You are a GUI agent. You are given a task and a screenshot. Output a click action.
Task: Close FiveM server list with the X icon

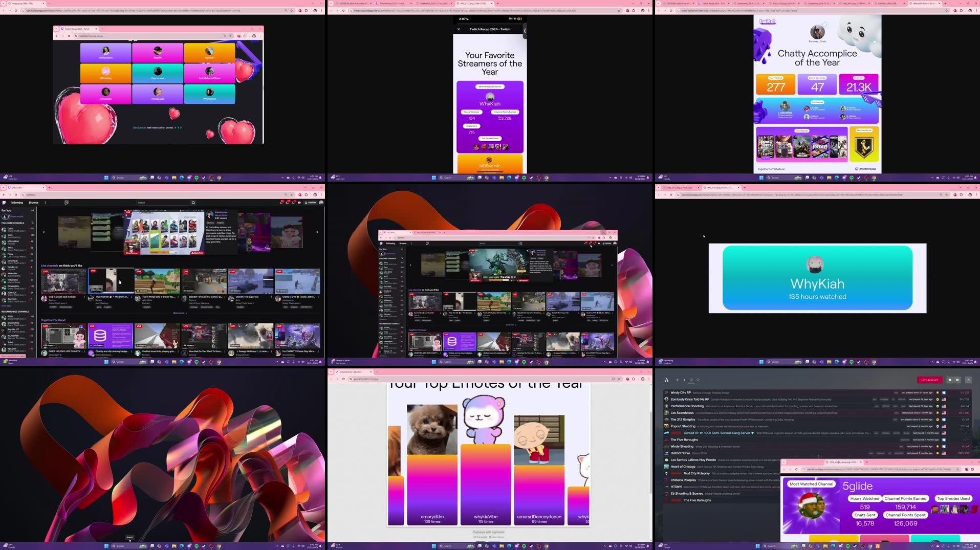tap(968, 380)
